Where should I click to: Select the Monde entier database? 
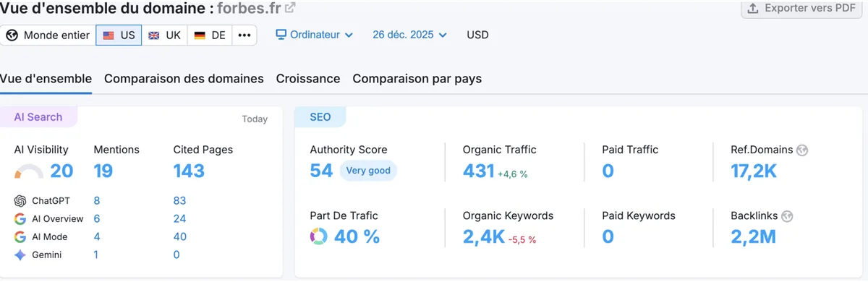48,35
